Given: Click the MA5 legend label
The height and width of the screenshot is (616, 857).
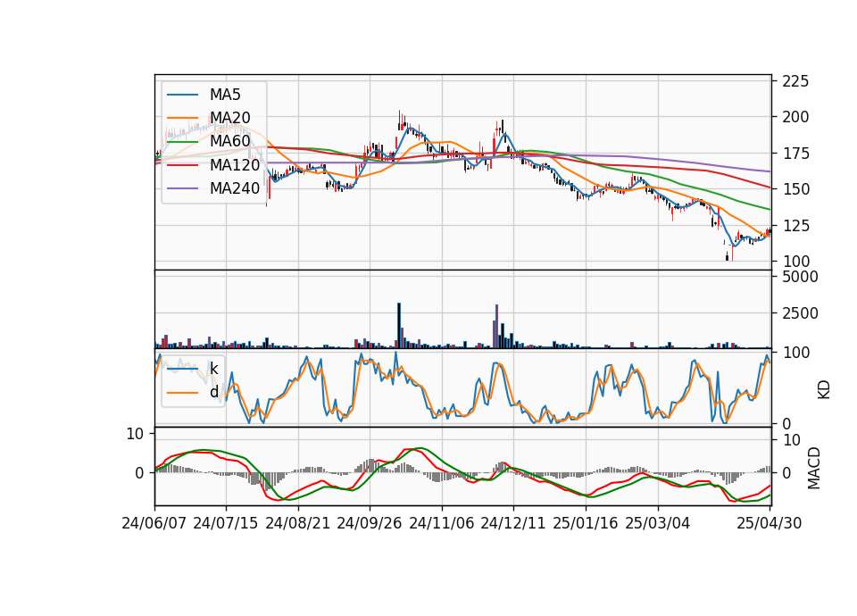Looking at the screenshot, I should (225, 95).
